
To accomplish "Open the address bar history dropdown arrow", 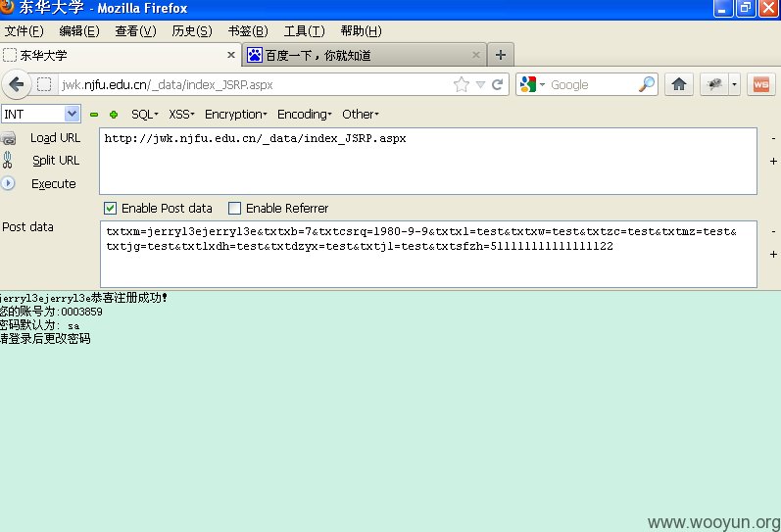I will click(x=480, y=84).
